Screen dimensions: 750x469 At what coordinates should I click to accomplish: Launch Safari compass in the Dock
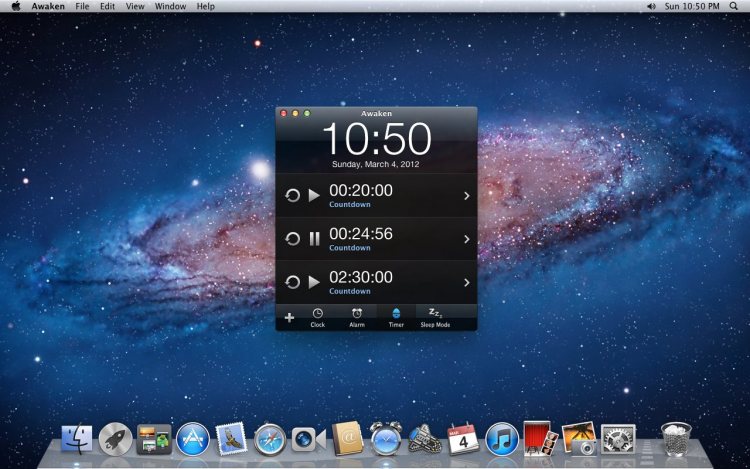coord(270,439)
